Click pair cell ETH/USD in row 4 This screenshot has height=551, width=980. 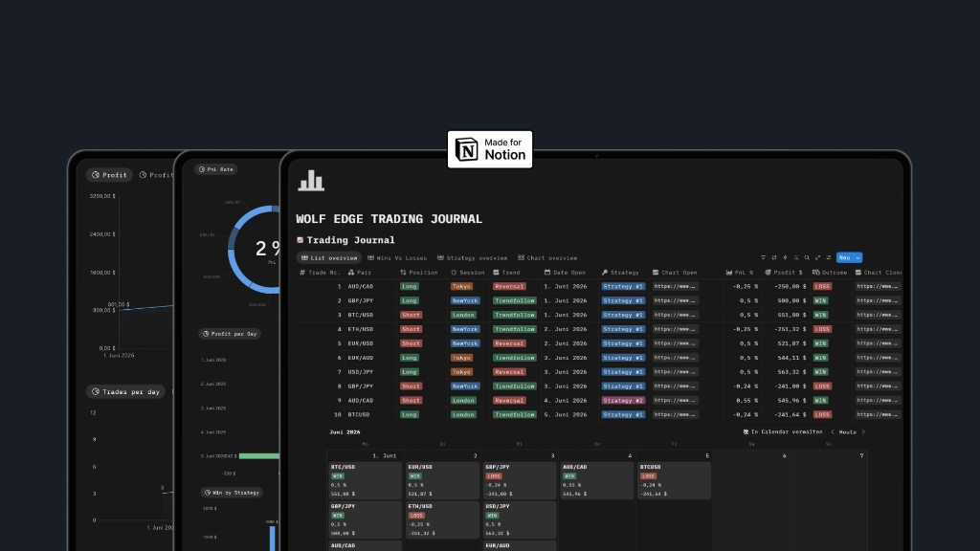(361, 329)
